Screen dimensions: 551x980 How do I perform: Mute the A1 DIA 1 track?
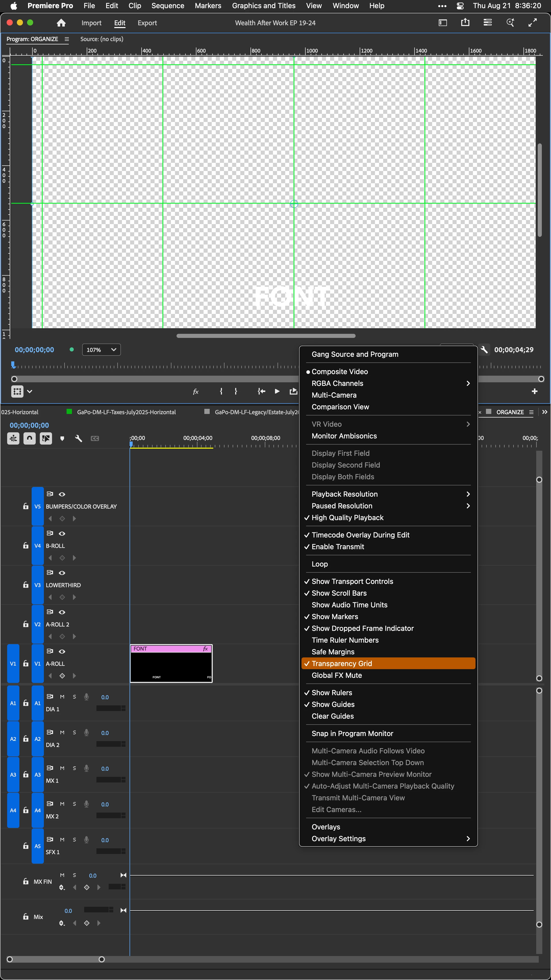point(62,696)
